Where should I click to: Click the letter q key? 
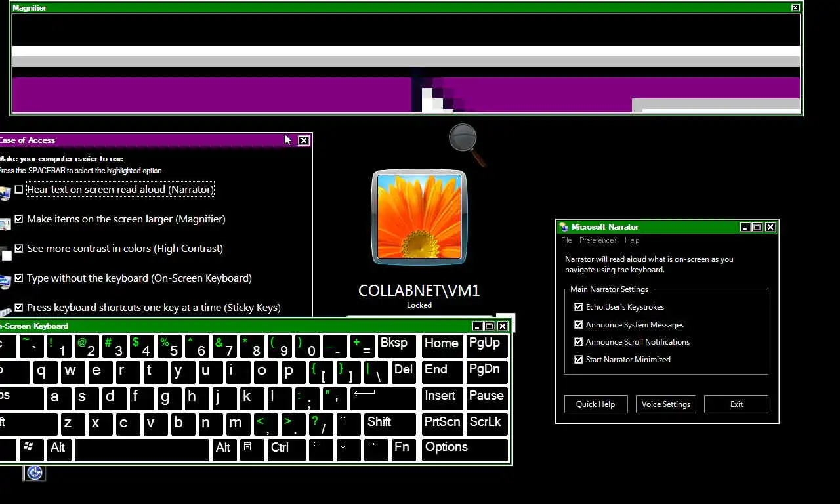(45, 371)
